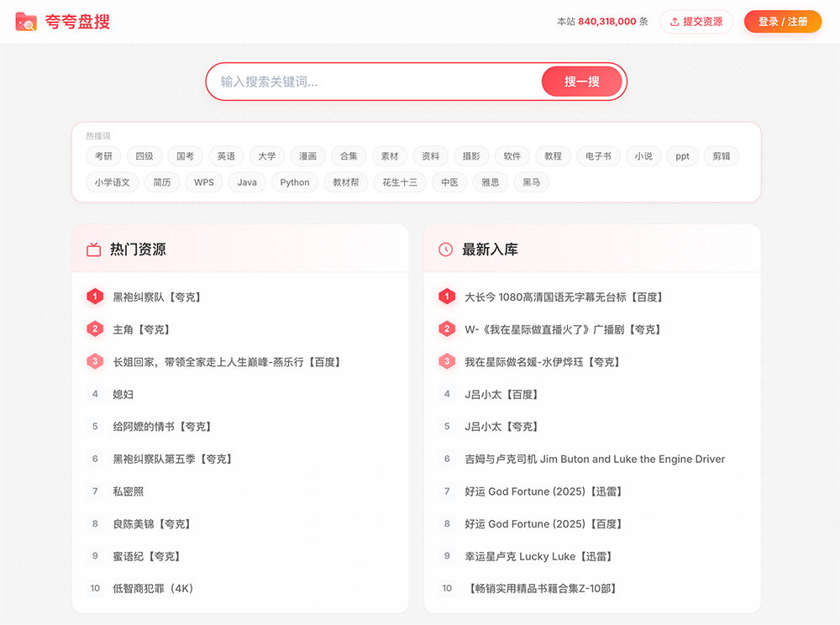
Task: Select the 资料 hot search tag
Action: [430, 156]
